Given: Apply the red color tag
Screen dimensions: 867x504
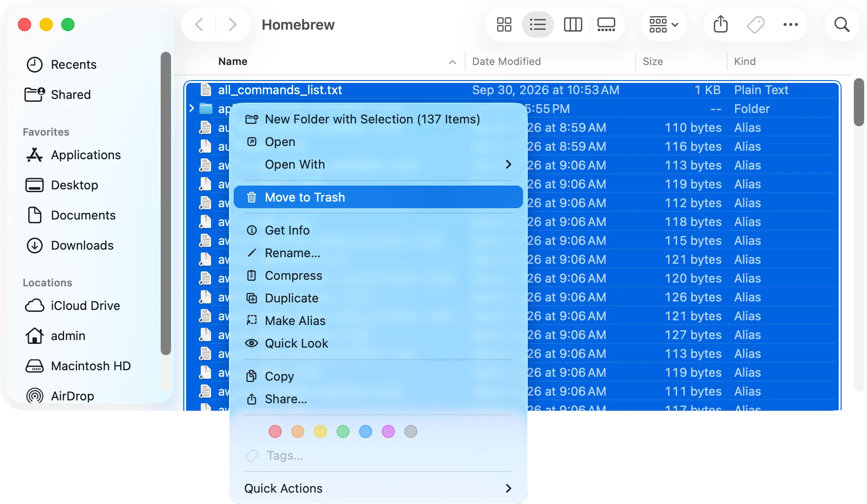Looking at the screenshot, I should 275,431.
